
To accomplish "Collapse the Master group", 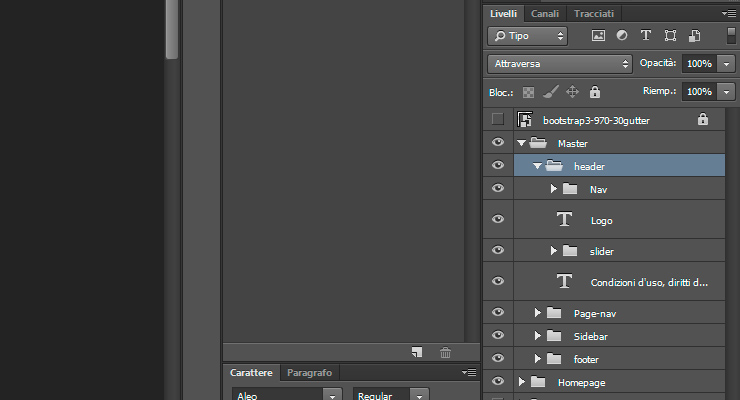I will click(521, 143).
